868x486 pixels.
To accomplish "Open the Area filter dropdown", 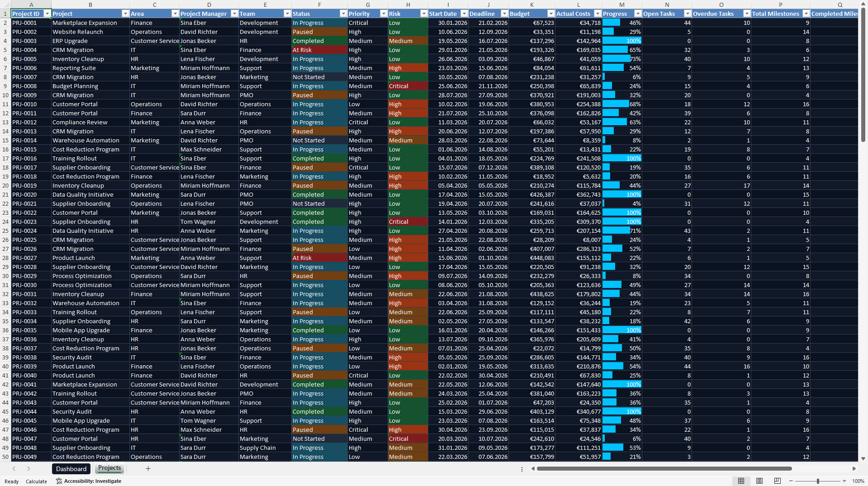I will coord(175,14).
